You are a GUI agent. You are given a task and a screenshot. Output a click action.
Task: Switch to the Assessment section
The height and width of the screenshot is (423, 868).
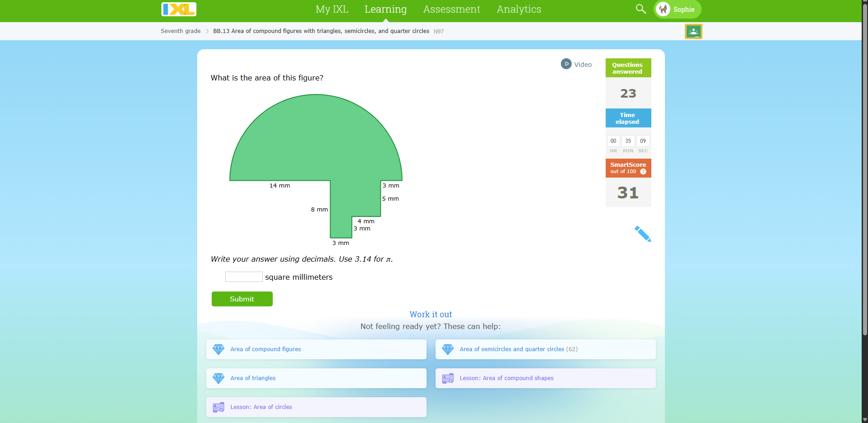point(451,9)
